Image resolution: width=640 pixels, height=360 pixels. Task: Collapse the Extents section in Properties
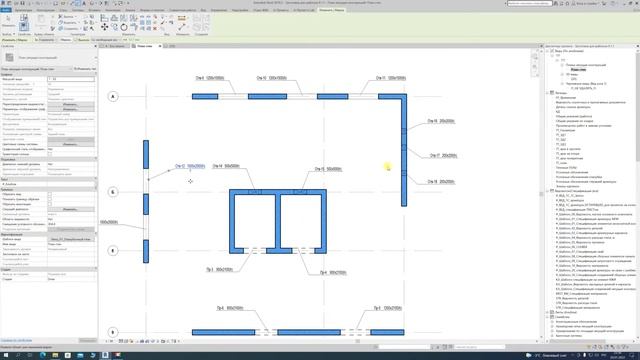pos(96,189)
